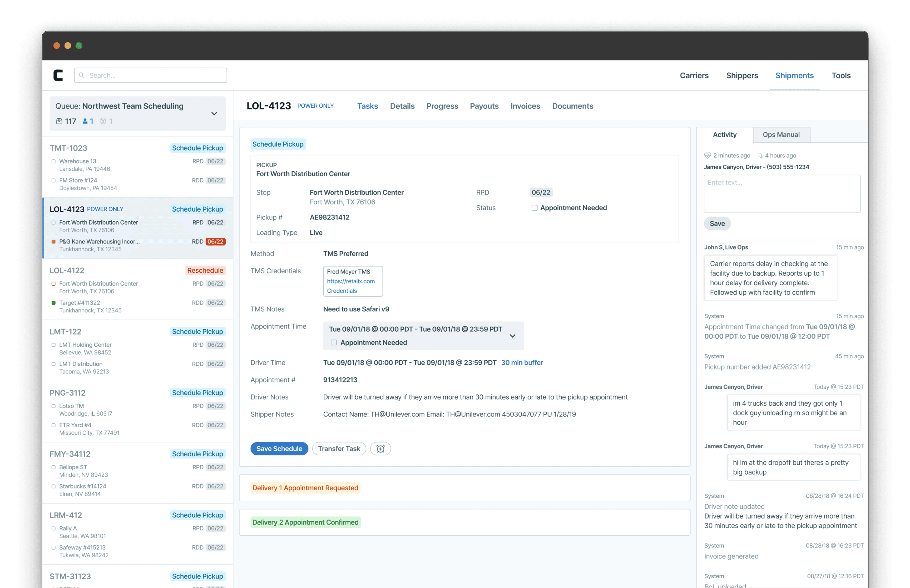Image resolution: width=910 pixels, height=588 pixels.
Task: Click the POWER ONLY label beside the LOL-4123 heading
Action: pos(315,106)
